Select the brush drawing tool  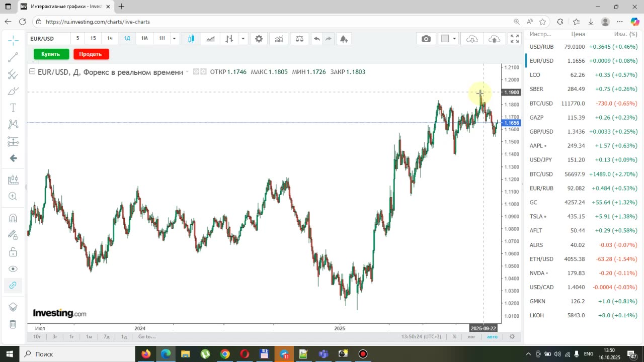[13, 91]
